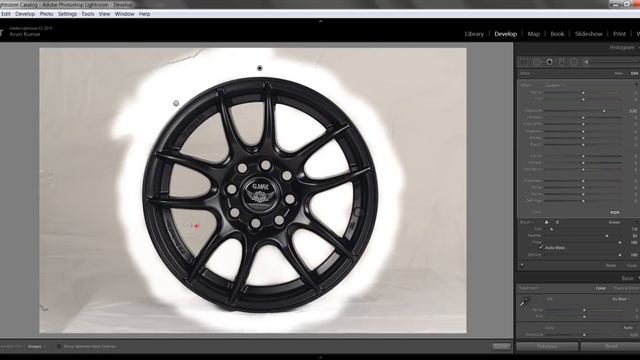
Task: Pick the White Balance eyedropper
Action: click(524, 302)
